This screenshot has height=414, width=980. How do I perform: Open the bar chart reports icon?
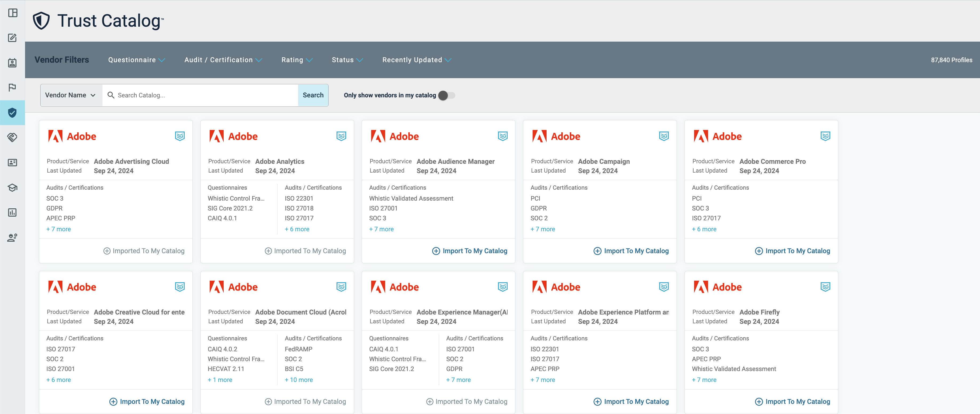pyautogui.click(x=12, y=213)
